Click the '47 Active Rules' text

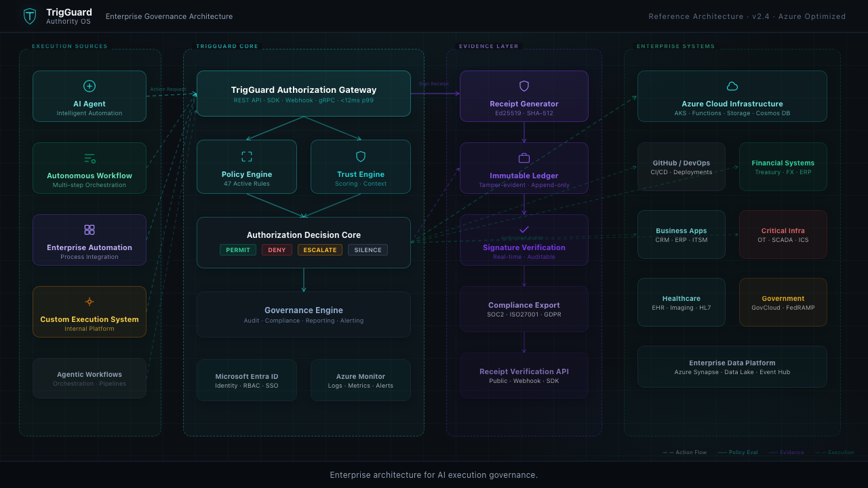[x=247, y=184]
